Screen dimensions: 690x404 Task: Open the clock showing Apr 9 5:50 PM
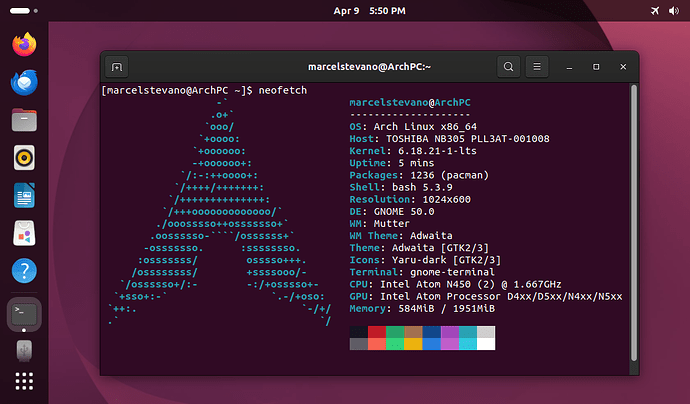click(x=369, y=11)
